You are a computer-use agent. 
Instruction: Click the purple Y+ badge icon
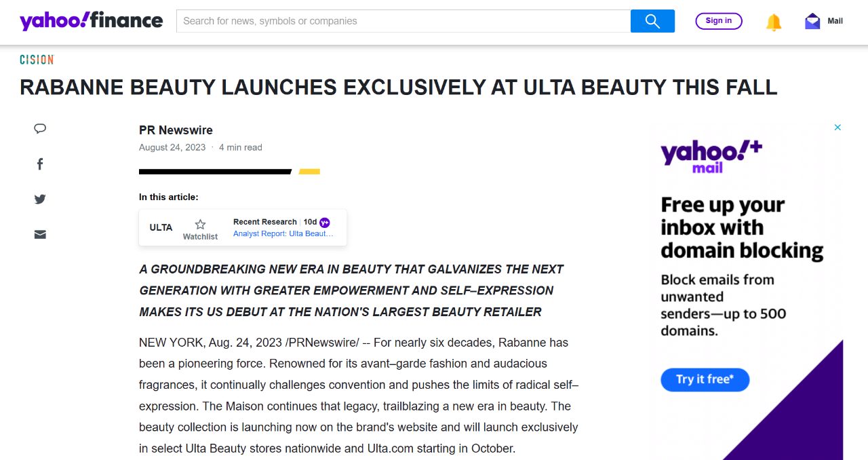click(325, 223)
